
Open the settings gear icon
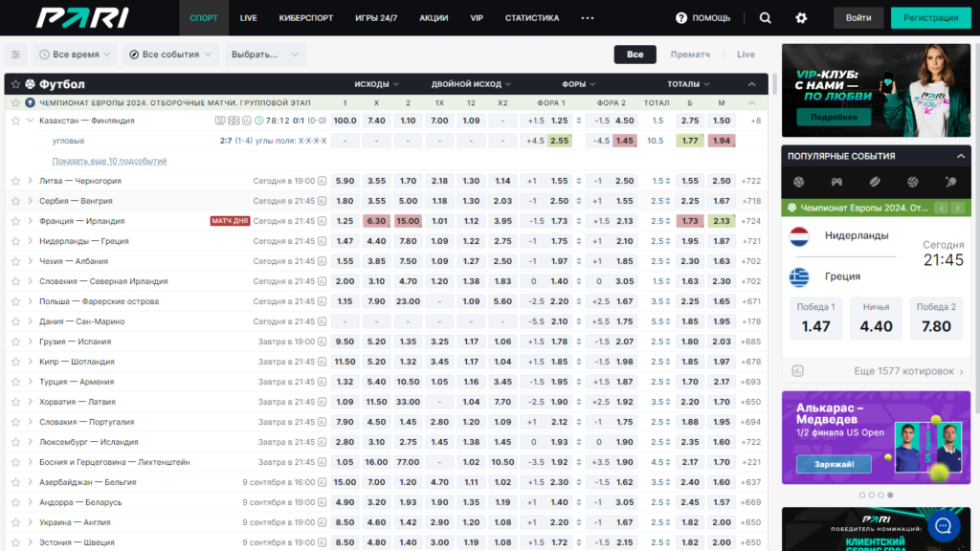click(801, 18)
